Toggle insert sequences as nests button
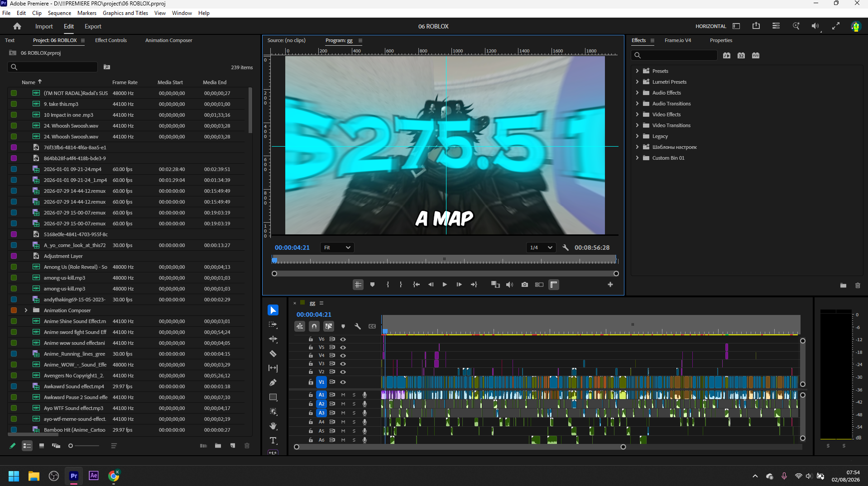This screenshot has width=868, height=486. (x=300, y=326)
